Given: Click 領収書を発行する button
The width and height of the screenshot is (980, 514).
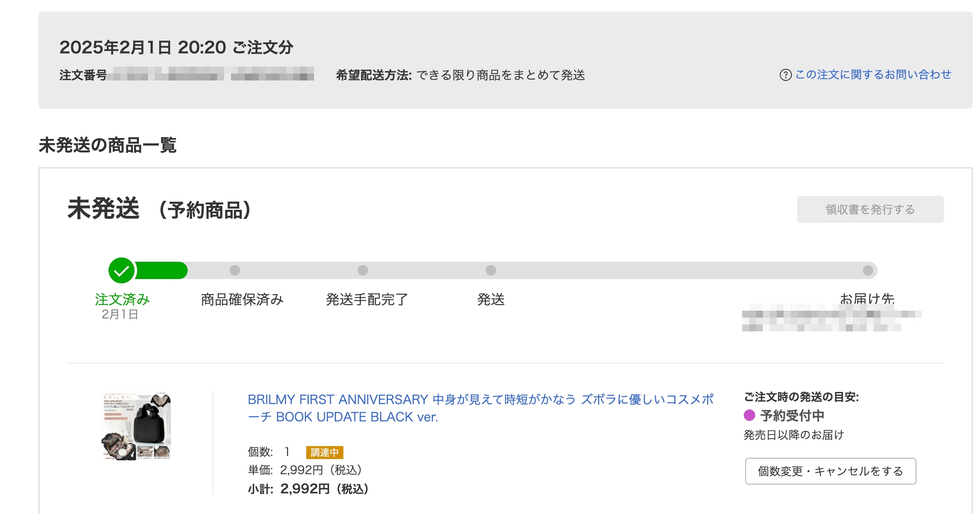Looking at the screenshot, I should pyautogui.click(x=870, y=209).
